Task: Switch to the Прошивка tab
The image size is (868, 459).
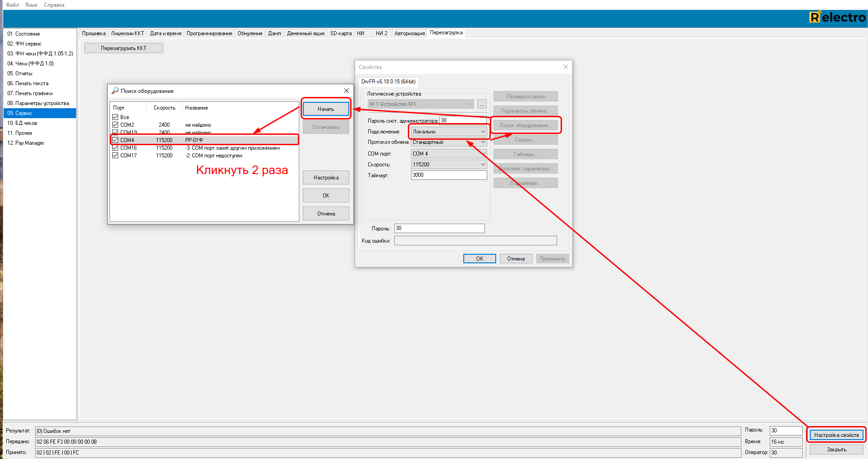Action: click(x=94, y=33)
